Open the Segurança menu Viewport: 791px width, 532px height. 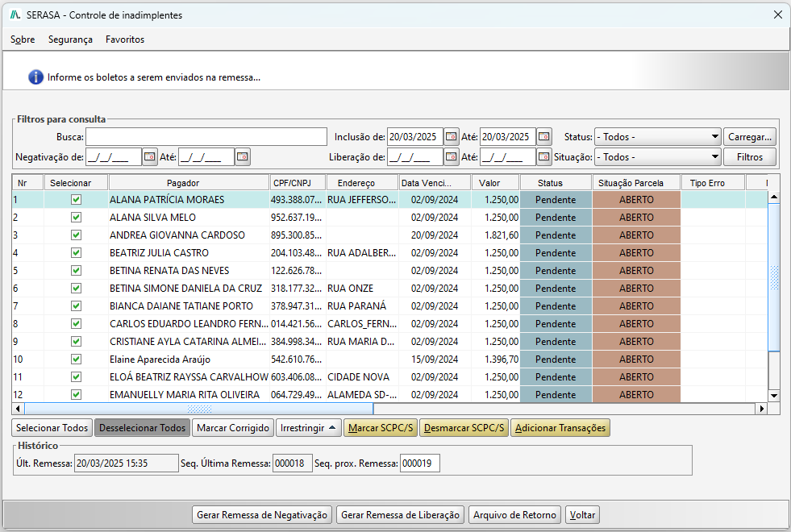pyautogui.click(x=70, y=39)
